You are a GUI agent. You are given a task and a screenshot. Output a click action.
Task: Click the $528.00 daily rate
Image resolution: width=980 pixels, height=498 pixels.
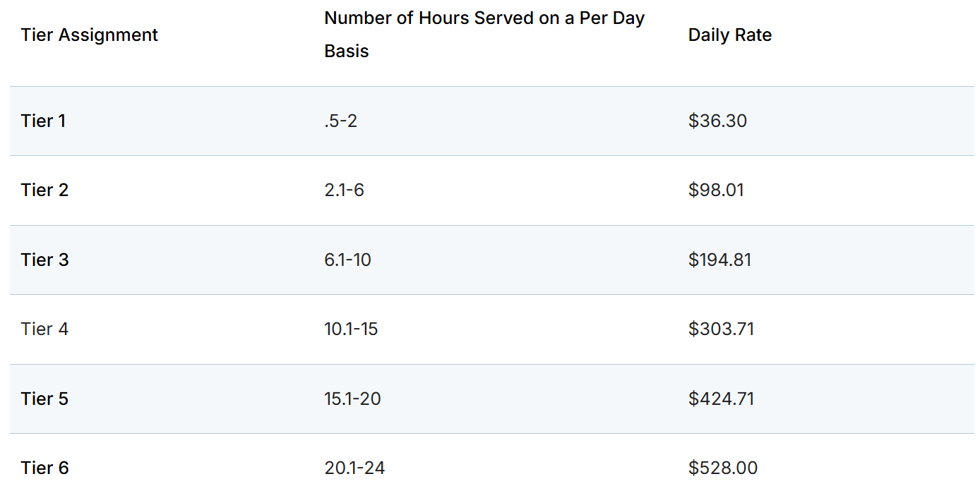pos(723,468)
